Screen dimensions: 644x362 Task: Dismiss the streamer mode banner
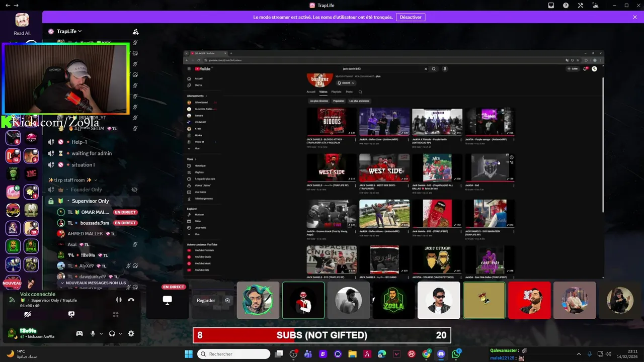(x=635, y=17)
